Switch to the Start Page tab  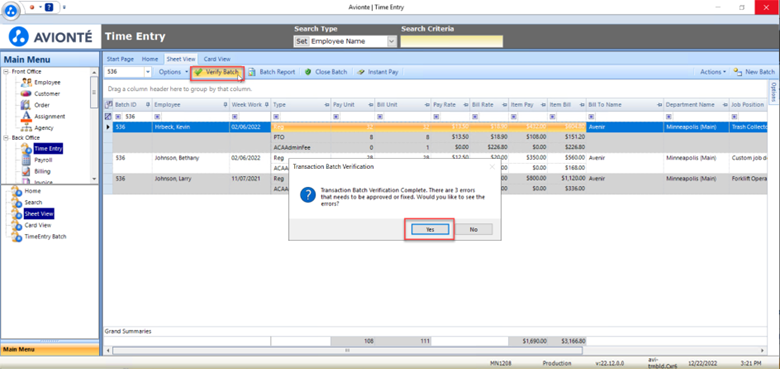pos(120,59)
